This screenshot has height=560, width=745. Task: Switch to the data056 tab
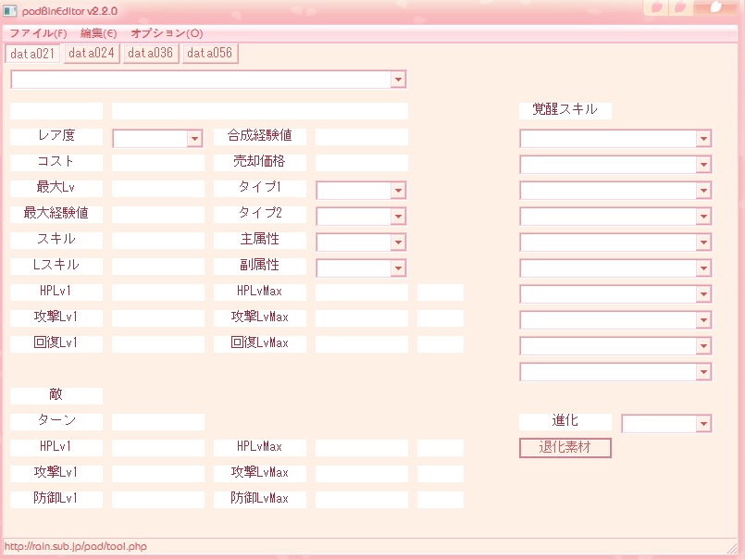click(210, 54)
